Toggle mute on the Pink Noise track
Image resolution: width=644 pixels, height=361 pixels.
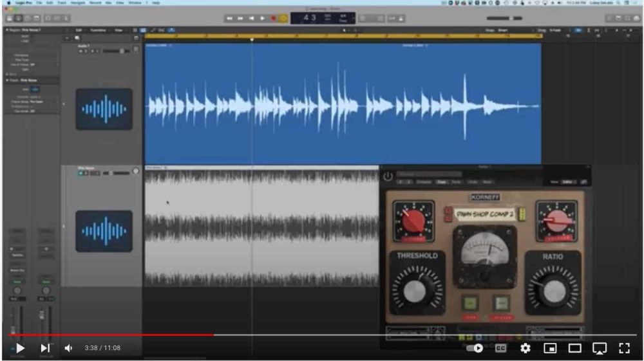(81, 173)
